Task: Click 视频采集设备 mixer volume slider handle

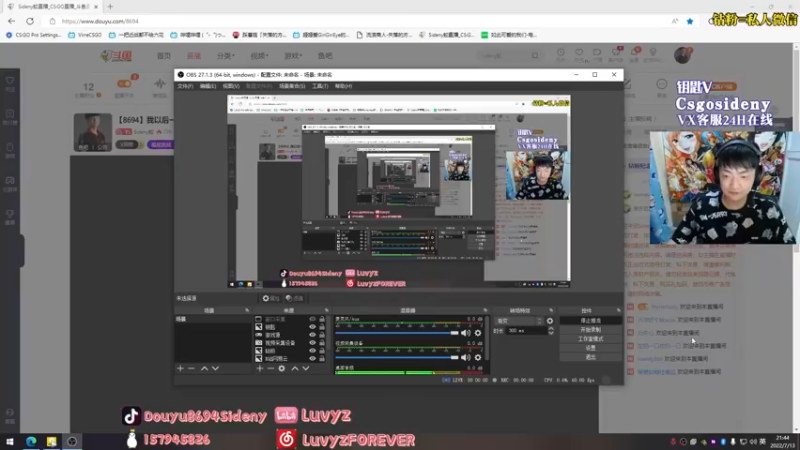Action: pos(454,358)
